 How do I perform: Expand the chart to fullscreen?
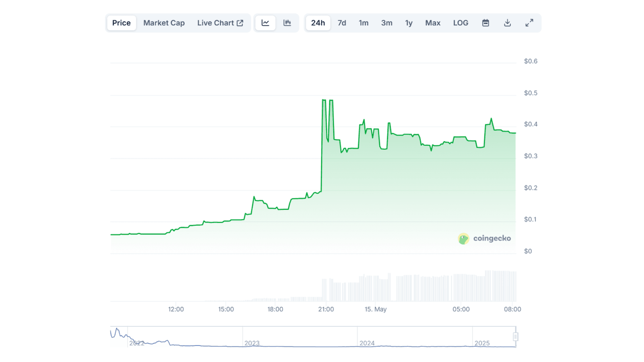click(x=529, y=23)
